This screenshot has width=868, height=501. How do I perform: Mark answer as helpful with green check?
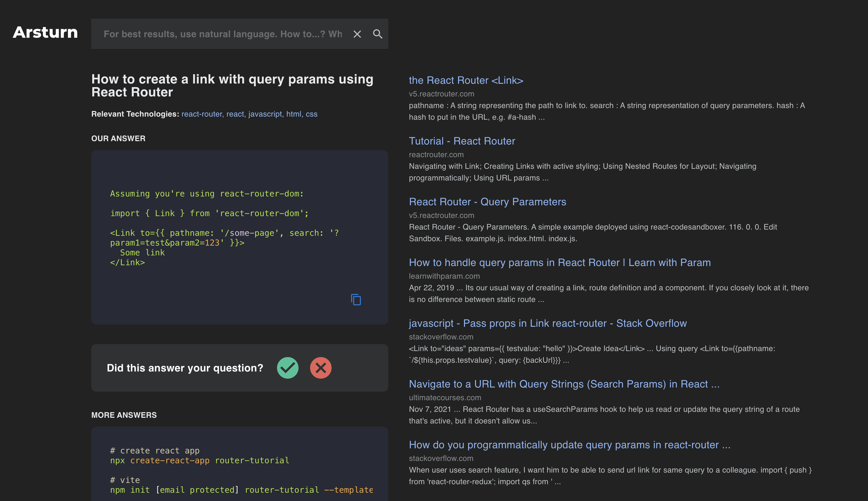click(x=287, y=368)
